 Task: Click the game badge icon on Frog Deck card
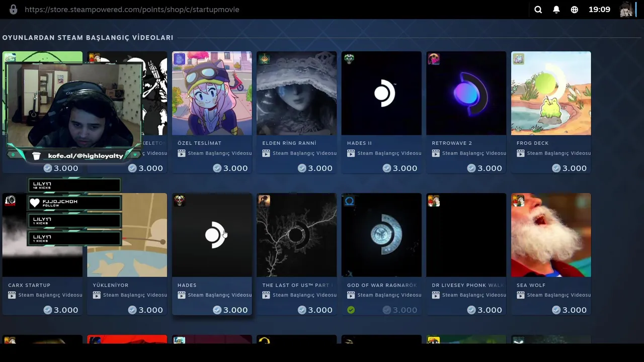(x=518, y=59)
